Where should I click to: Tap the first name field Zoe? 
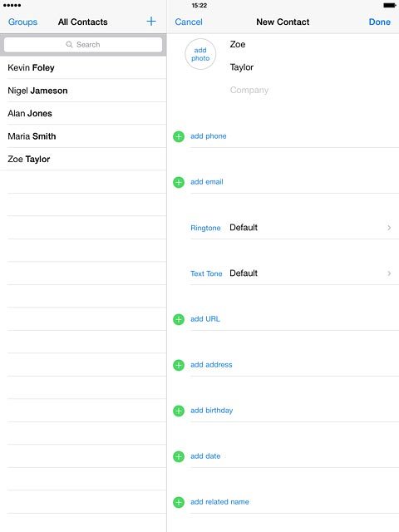(x=313, y=44)
